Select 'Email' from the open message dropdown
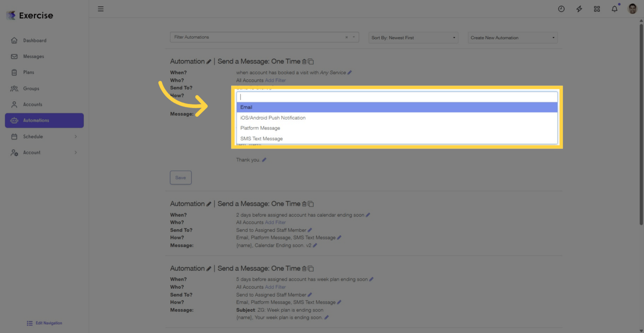 [246, 107]
